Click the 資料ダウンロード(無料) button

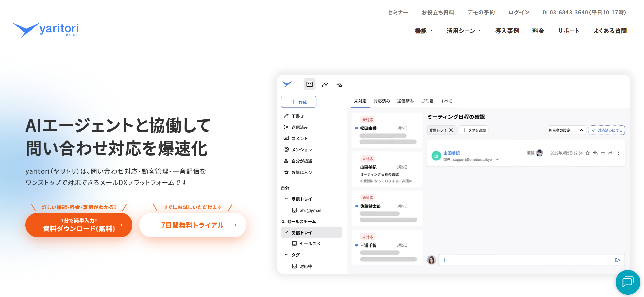tap(79, 225)
